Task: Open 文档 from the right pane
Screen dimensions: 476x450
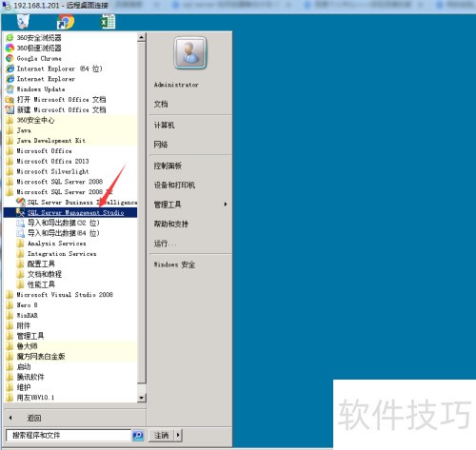Action: 161,104
